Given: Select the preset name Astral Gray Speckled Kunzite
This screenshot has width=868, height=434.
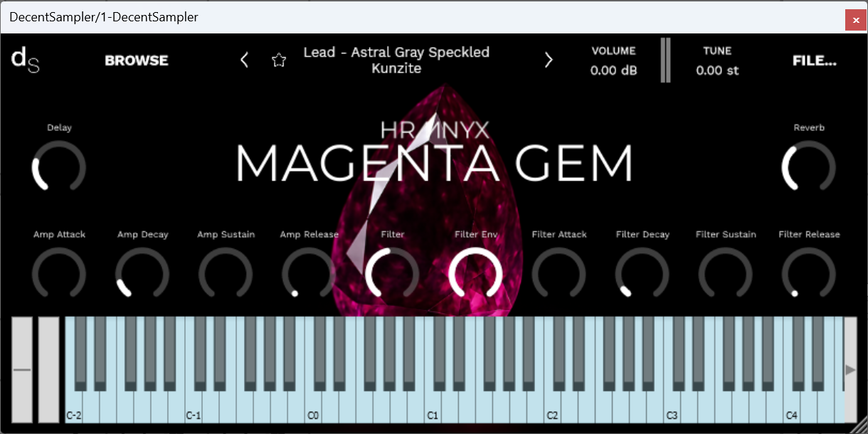Looking at the screenshot, I should 397,60.
